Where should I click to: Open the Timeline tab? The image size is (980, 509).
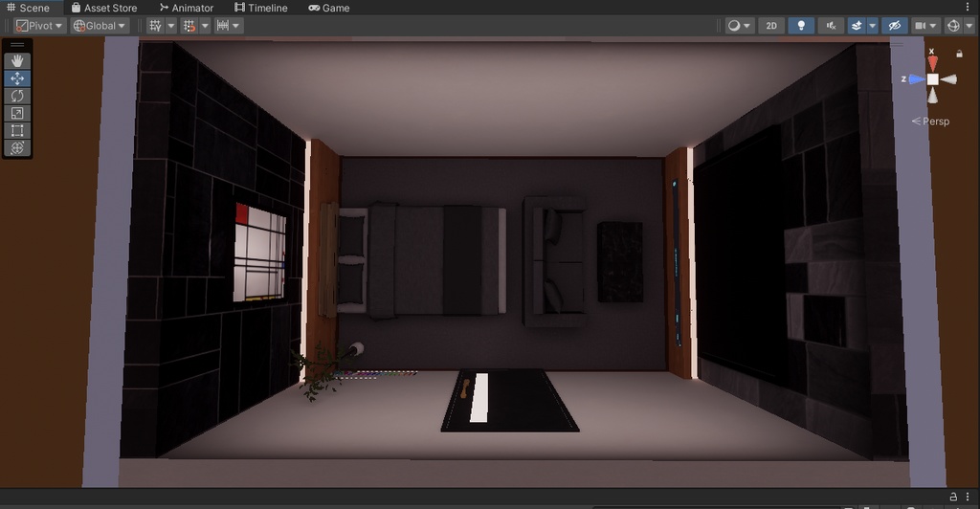click(261, 8)
